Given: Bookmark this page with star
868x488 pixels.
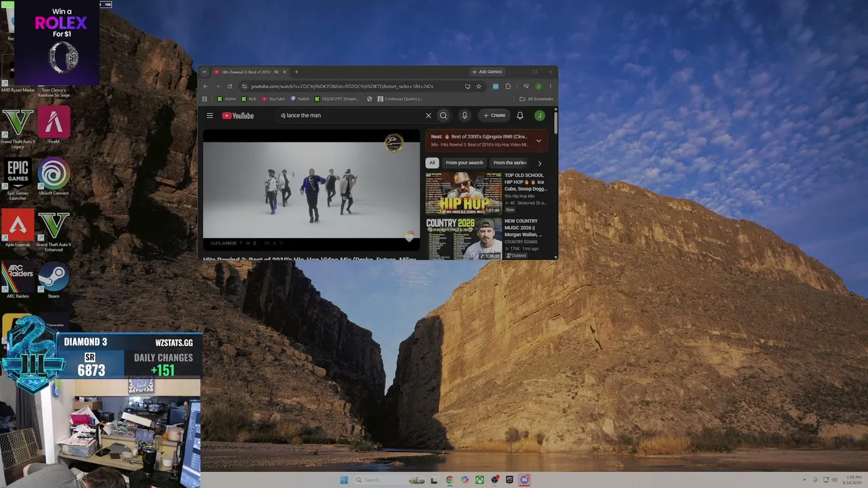Looking at the screenshot, I should (479, 86).
